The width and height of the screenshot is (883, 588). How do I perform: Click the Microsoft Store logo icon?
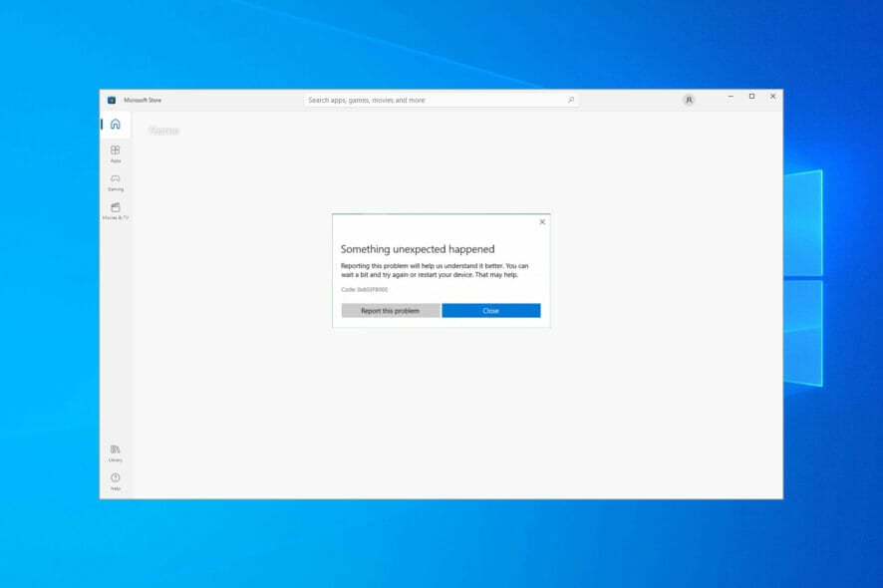click(x=112, y=101)
